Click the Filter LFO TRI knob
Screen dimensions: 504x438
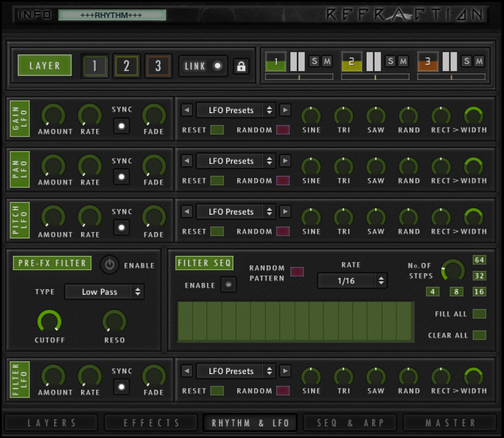click(x=343, y=377)
